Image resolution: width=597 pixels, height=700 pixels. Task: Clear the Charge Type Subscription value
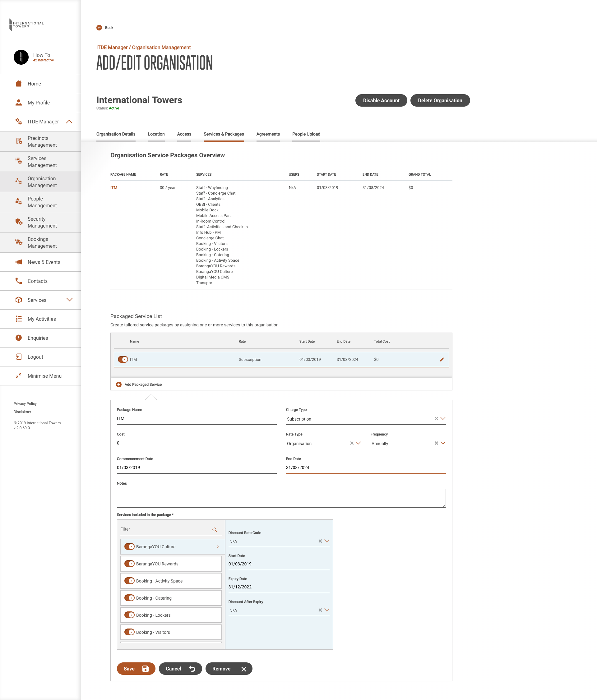pos(436,419)
